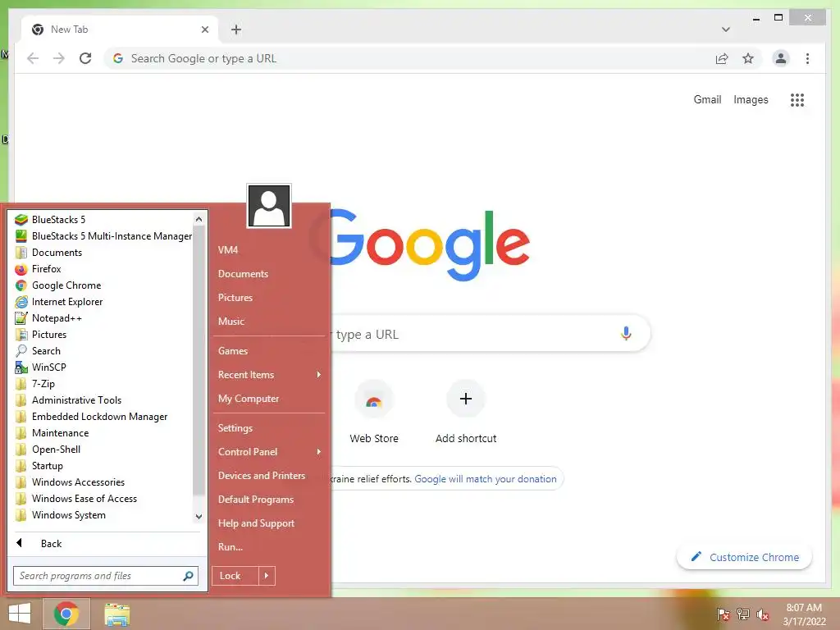Follow Google will match your donation link
The width and height of the screenshot is (840, 630).
486,479
